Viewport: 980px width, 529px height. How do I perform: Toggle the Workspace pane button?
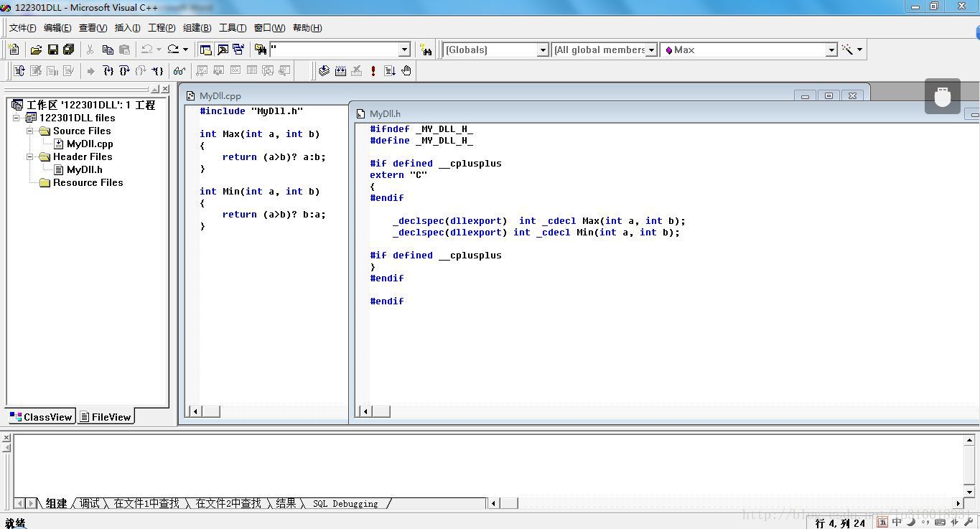tap(205, 50)
